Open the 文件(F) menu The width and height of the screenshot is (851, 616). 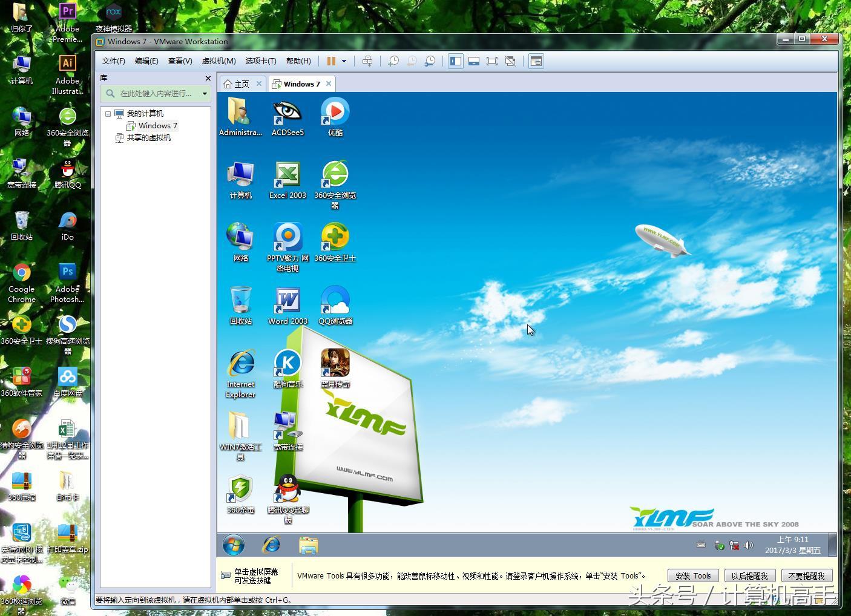tap(113, 61)
